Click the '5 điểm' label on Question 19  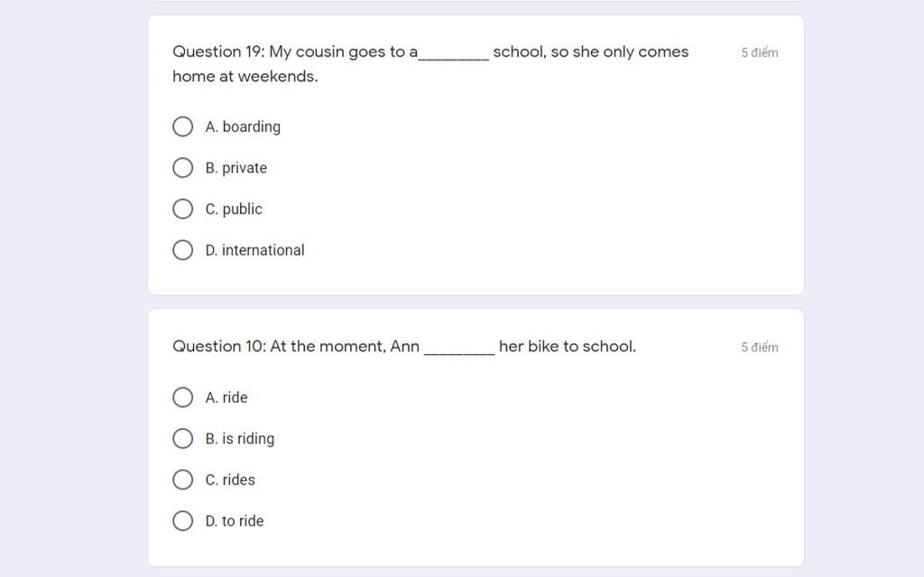pos(760,52)
